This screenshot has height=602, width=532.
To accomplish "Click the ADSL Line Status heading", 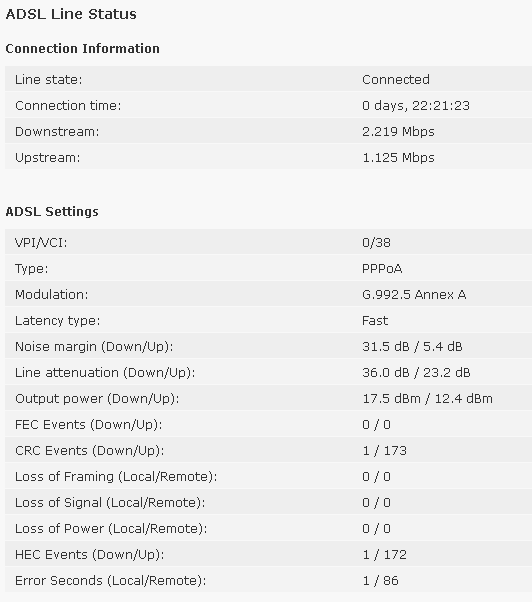I will coord(71,14).
